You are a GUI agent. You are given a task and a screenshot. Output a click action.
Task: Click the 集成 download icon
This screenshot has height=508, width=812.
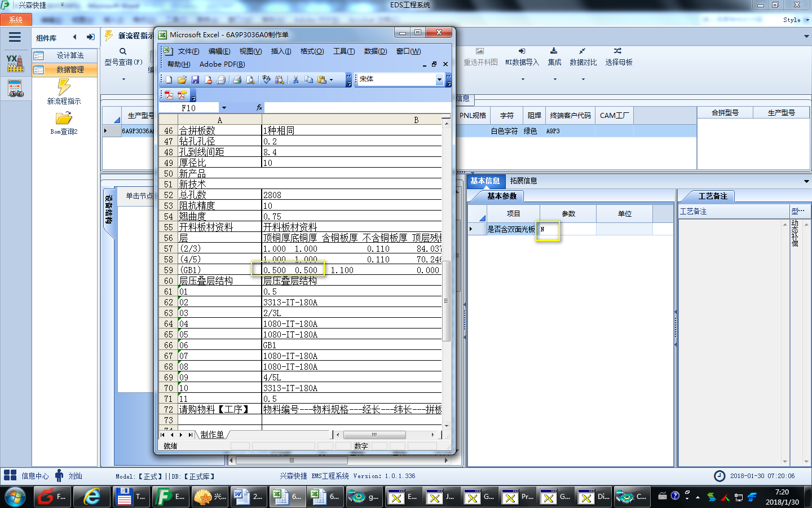(x=554, y=51)
